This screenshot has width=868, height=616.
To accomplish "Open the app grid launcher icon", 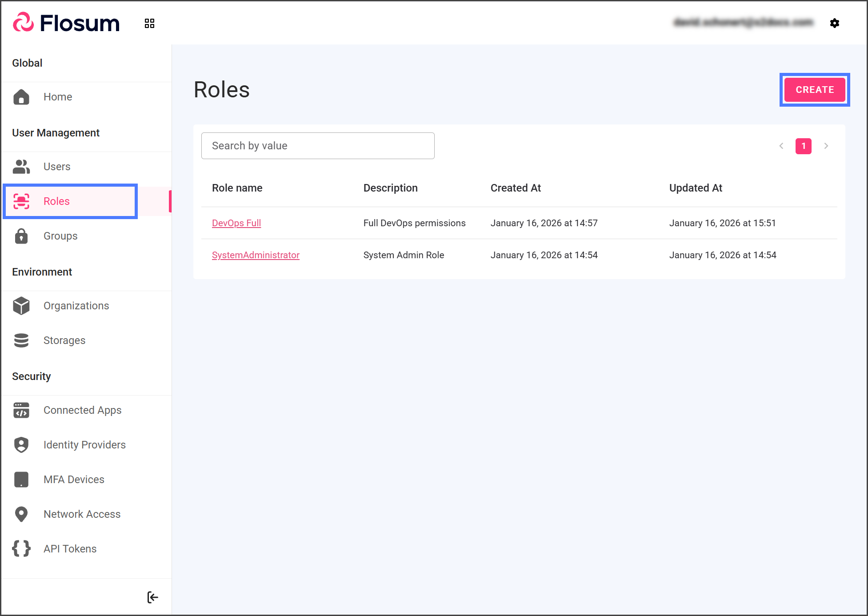I will (149, 23).
